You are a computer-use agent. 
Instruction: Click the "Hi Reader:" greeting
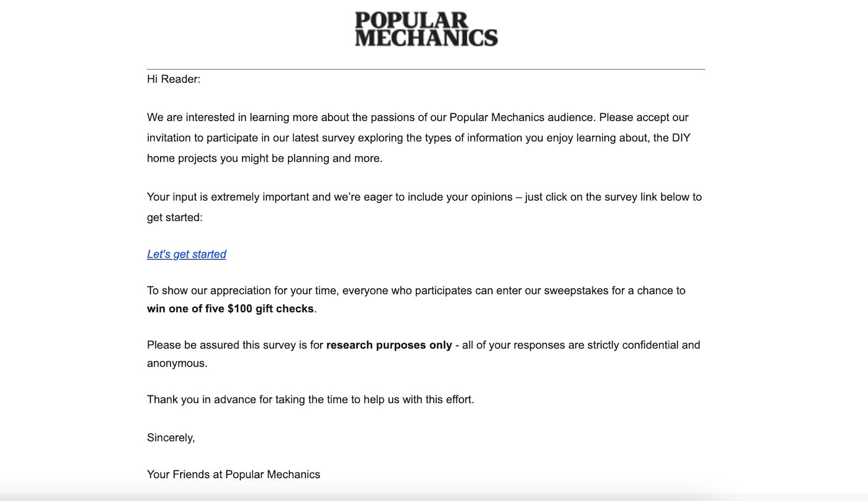coord(174,79)
